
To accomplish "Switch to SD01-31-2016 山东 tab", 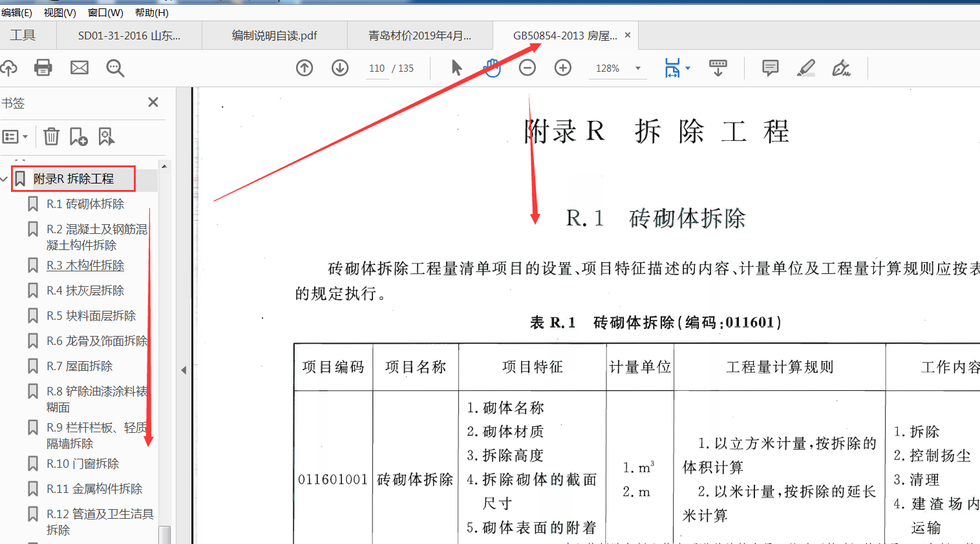I will click(x=129, y=36).
